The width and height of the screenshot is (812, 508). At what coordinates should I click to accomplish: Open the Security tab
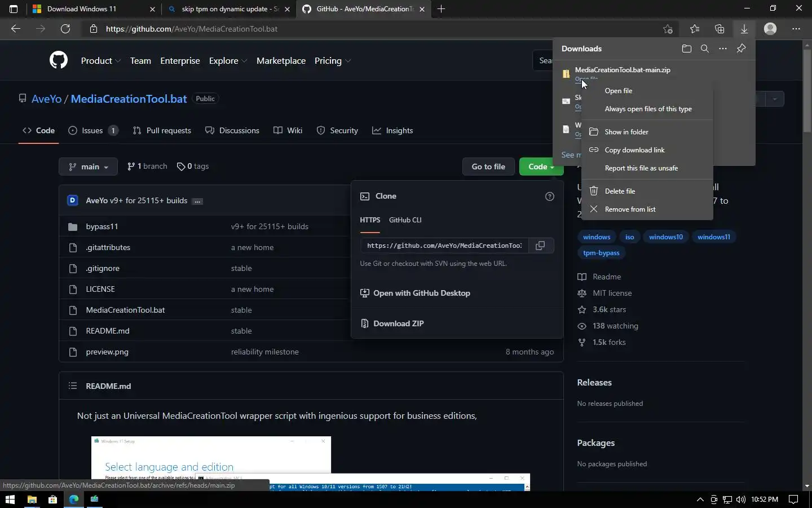click(337, 130)
